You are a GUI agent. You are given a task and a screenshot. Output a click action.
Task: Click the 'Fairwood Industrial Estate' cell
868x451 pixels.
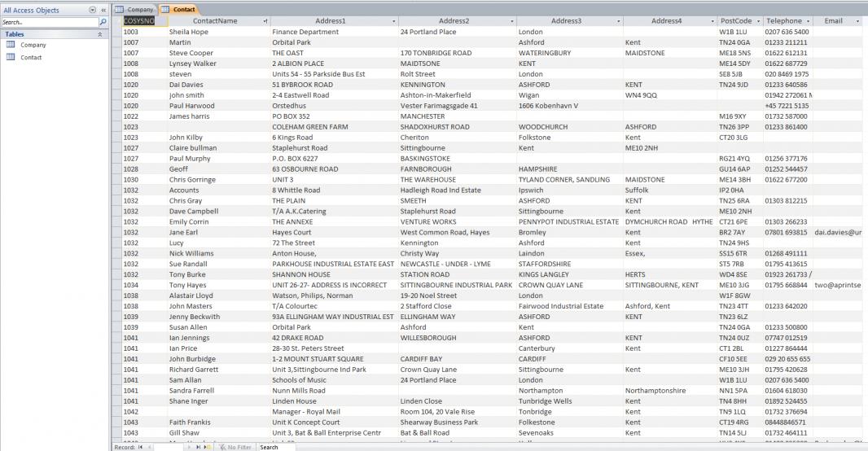click(x=570, y=306)
